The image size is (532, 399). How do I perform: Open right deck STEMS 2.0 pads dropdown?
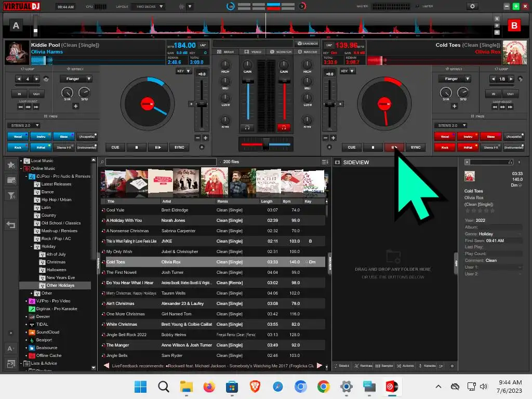[x=450, y=126]
